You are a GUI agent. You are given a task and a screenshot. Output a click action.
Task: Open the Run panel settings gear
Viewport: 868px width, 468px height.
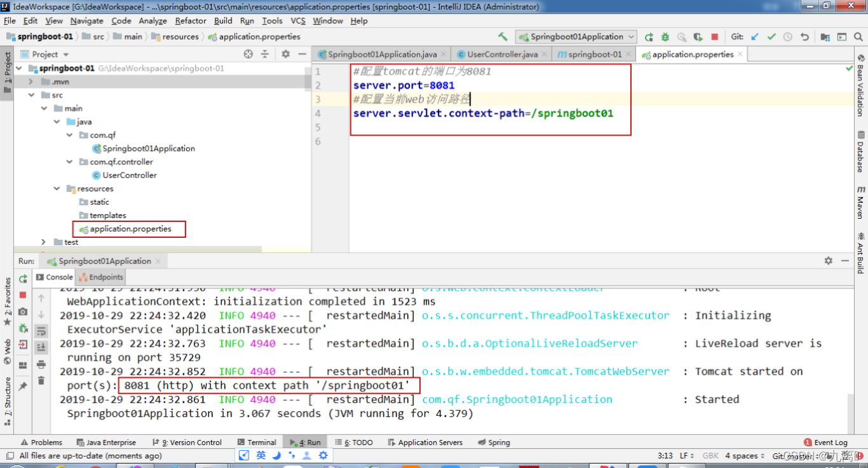tap(828, 261)
